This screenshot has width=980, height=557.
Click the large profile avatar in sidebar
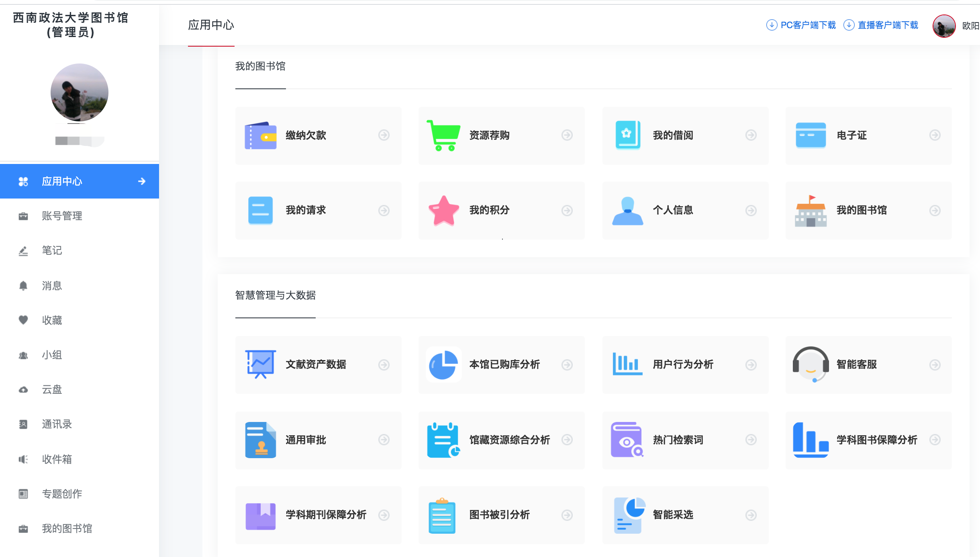pos(80,92)
